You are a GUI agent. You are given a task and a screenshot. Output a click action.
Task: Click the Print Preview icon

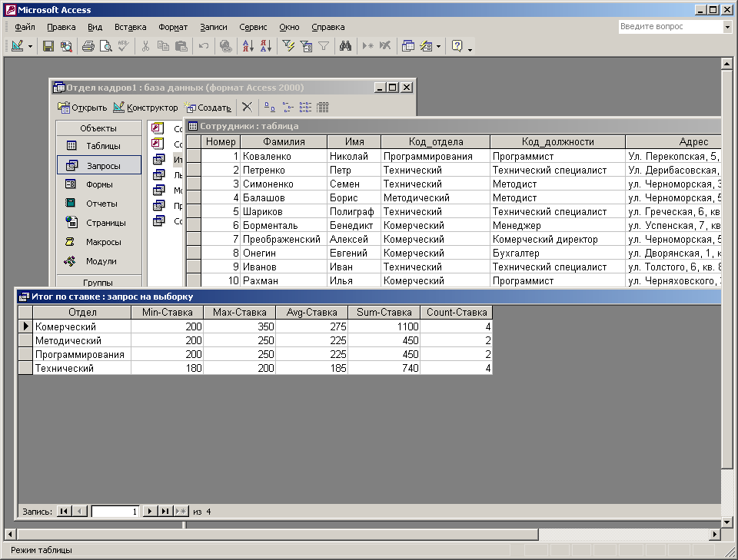tap(106, 46)
